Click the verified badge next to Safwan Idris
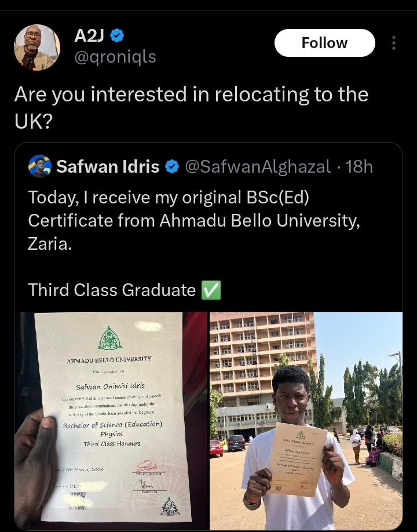The height and width of the screenshot is (532, 417). [x=172, y=167]
